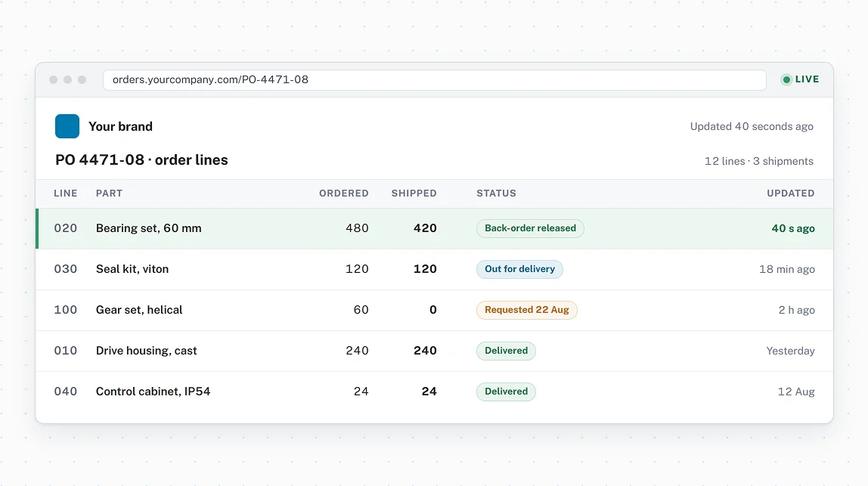Click the 40 s ago updated time
Screen dimensions: 868x486
[793, 228]
